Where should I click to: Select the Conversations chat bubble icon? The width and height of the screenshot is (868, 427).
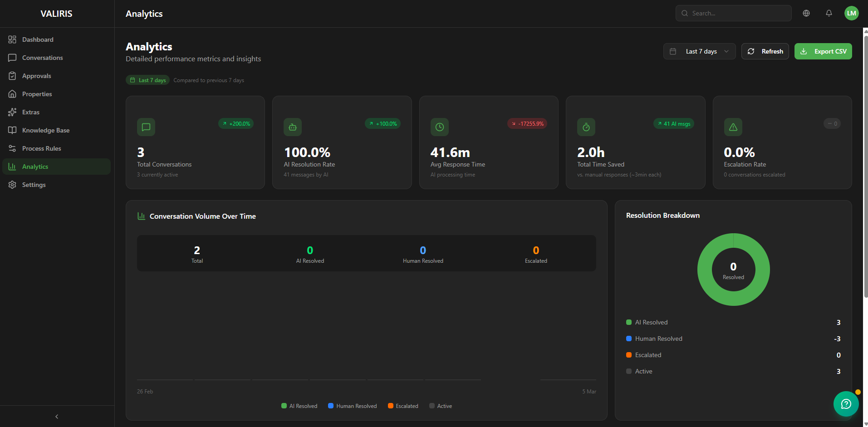click(13, 58)
